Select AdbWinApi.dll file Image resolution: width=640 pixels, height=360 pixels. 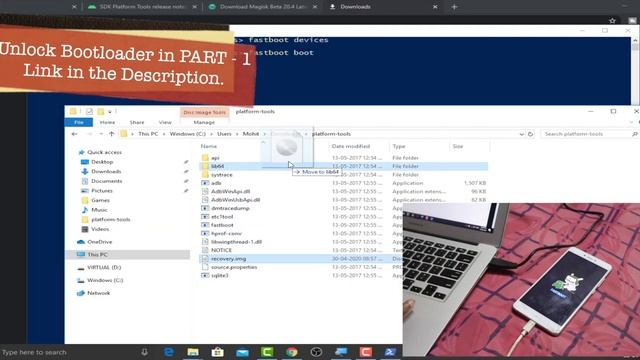point(230,191)
